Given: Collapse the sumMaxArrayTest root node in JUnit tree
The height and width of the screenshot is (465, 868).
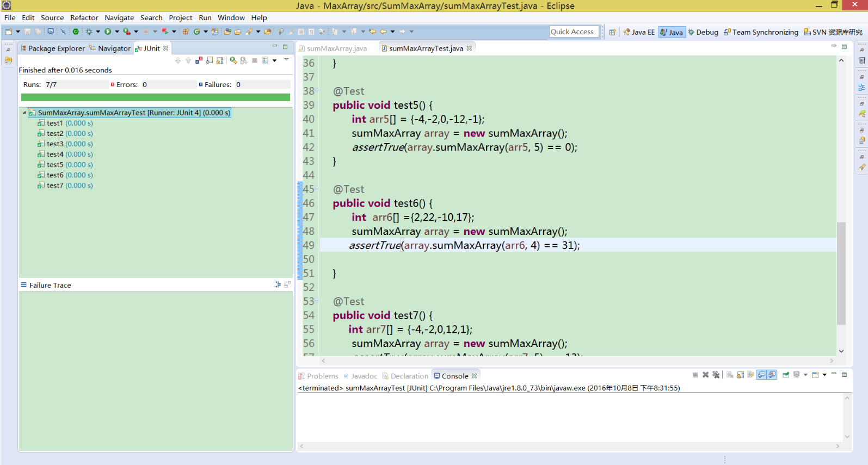Looking at the screenshot, I should click(24, 113).
